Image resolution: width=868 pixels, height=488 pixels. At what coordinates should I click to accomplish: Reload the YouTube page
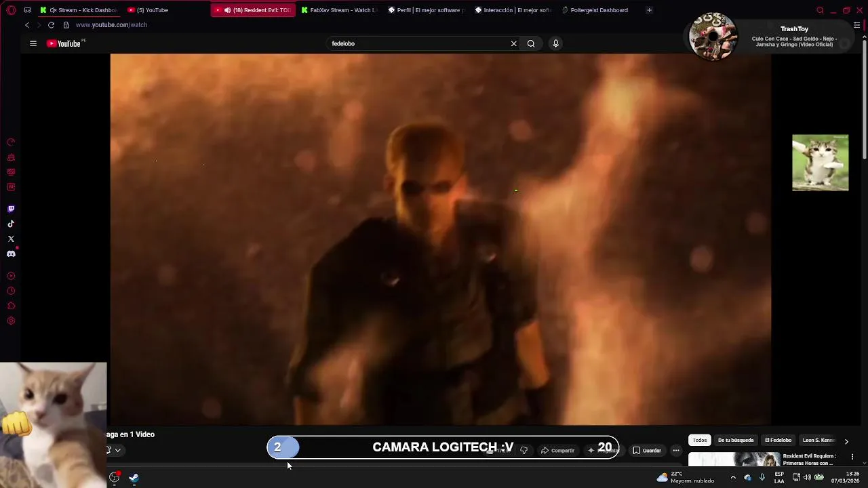point(51,25)
